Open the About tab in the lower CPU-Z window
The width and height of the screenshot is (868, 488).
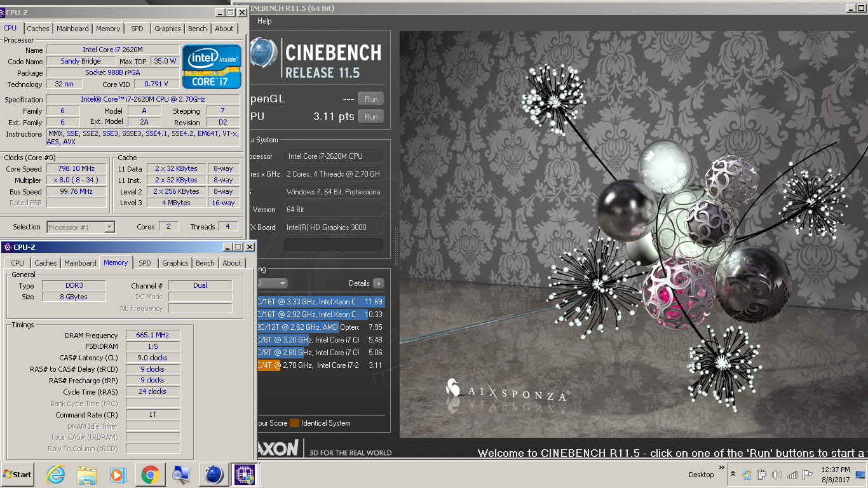(232, 263)
